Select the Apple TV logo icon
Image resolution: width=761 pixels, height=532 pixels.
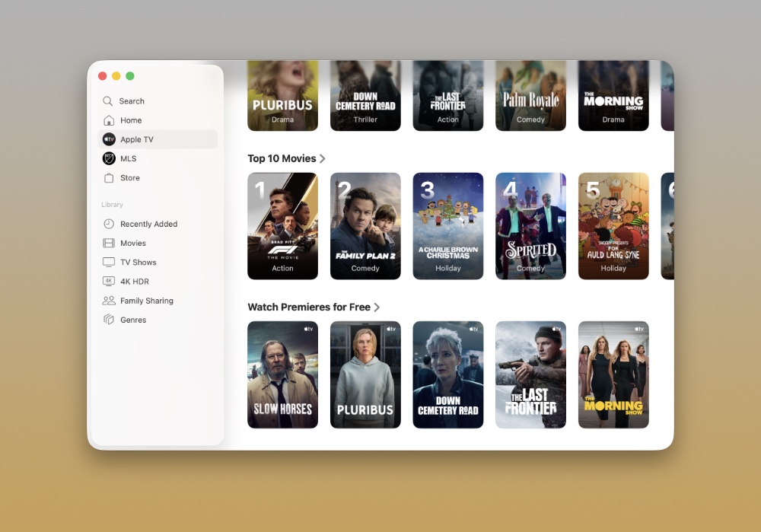pyautogui.click(x=109, y=139)
